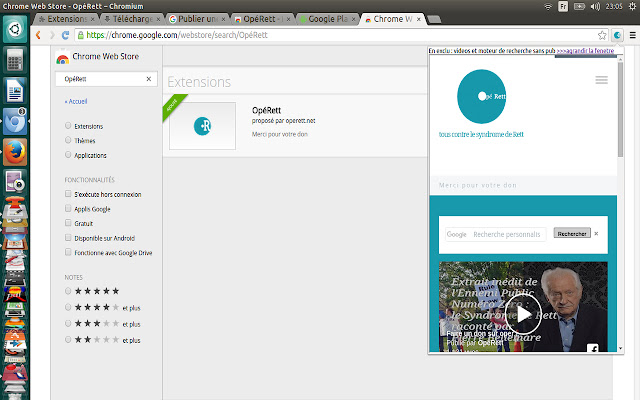Open the agrandir la fenetre link

click(x=585, y=51)
